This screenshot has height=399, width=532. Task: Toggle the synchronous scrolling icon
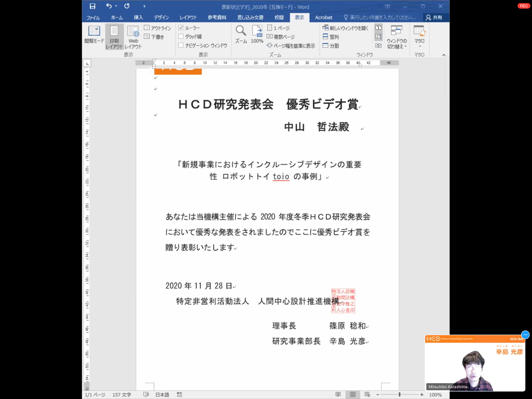point(378,37)
